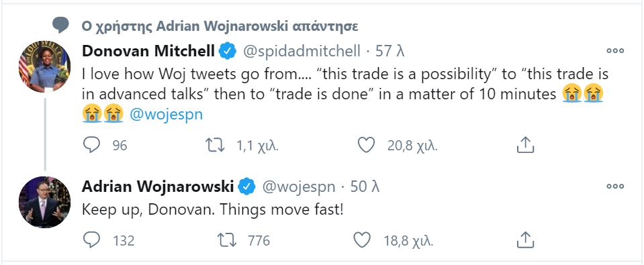Reply to Adrian Wojnarowski's tweet
The width and height of the screenshot is (644, 265).
pos(91,240)
